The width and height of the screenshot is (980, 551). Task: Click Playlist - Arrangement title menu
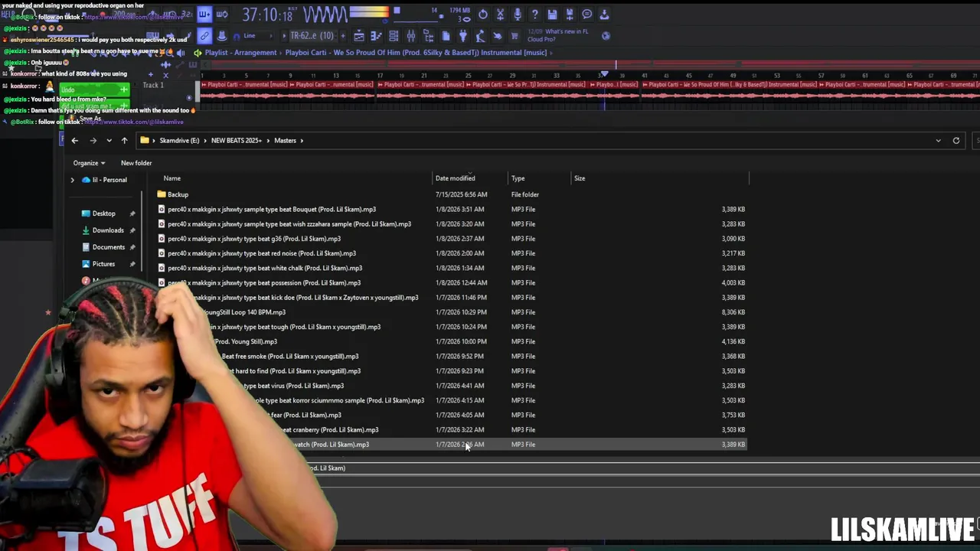coord(240,53)
